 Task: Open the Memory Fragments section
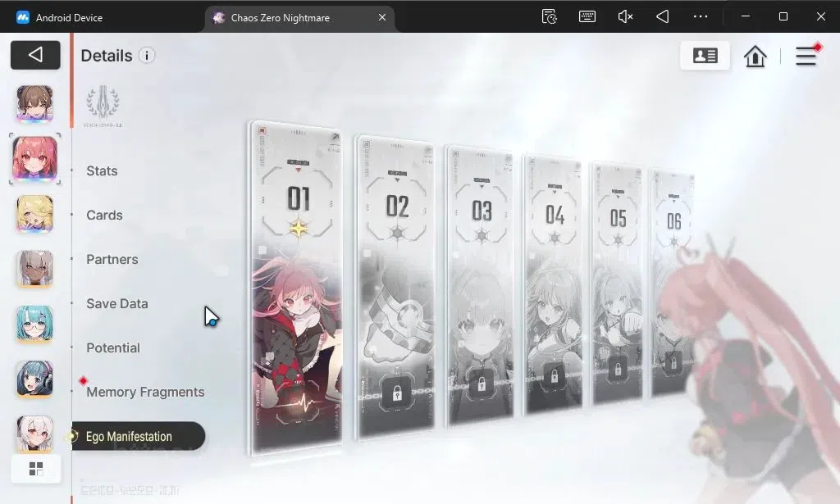[x=145, y=393]
